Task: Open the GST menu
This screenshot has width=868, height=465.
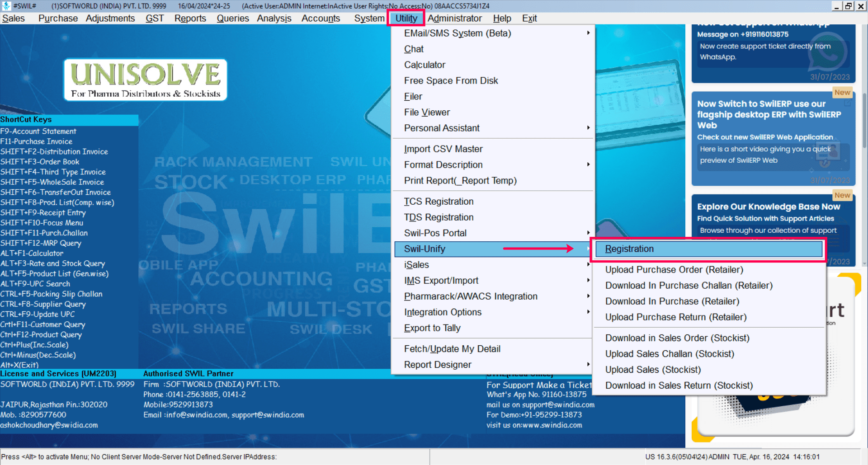Action: [x=155, y=19]
